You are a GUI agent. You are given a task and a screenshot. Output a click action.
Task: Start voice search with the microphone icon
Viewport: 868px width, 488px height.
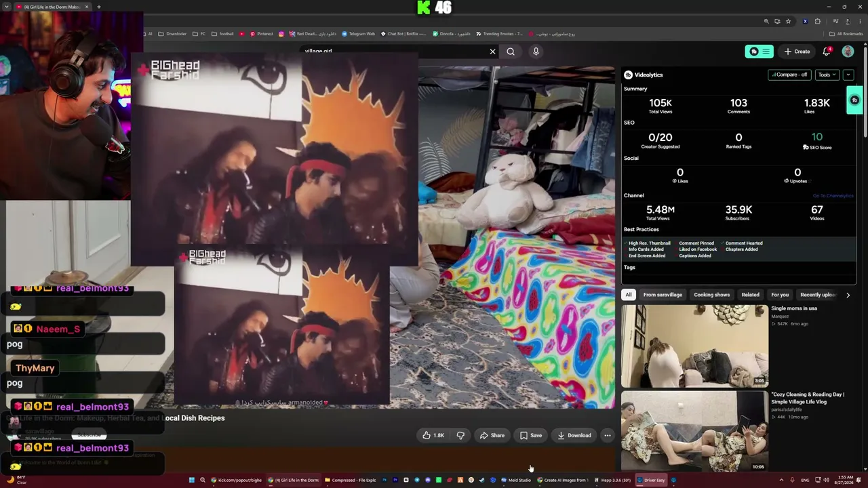(536, 52)
